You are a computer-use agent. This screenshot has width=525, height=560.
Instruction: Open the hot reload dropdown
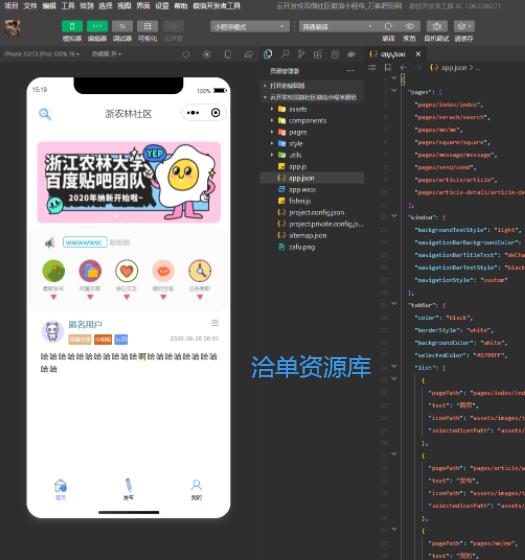106,54
